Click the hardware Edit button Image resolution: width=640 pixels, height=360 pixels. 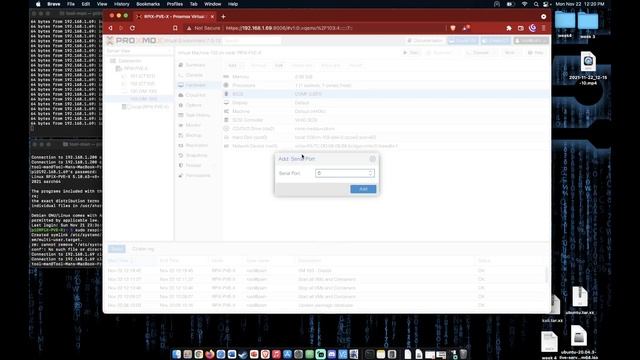pyautogui.click(x=278, y=65)
